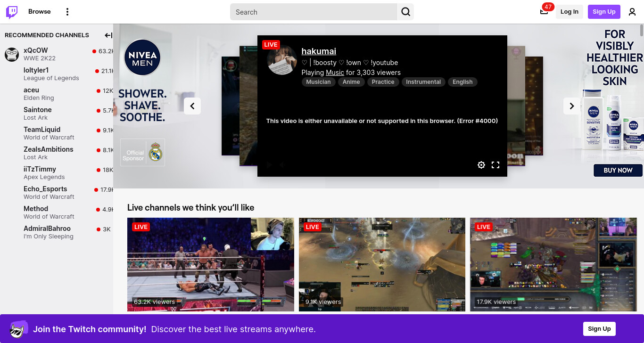Open the Twitch home logo
644x343 pixels.
tap(12, 12)
